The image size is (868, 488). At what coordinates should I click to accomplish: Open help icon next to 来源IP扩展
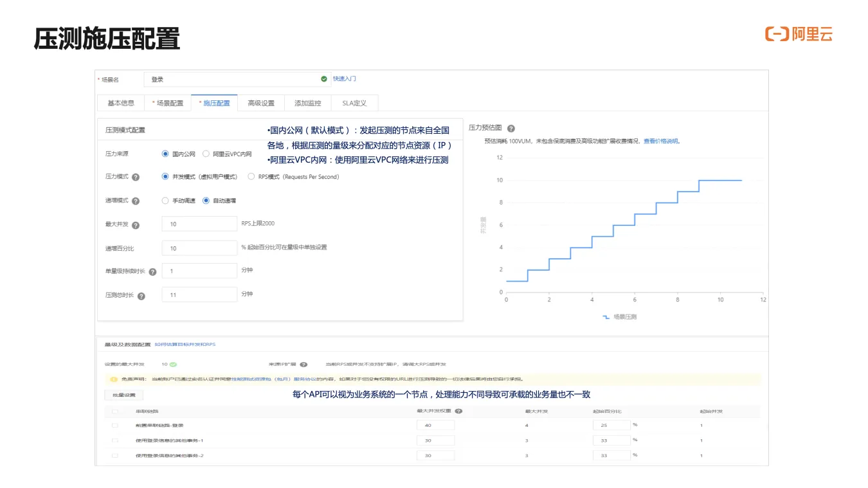coord(303,365)
